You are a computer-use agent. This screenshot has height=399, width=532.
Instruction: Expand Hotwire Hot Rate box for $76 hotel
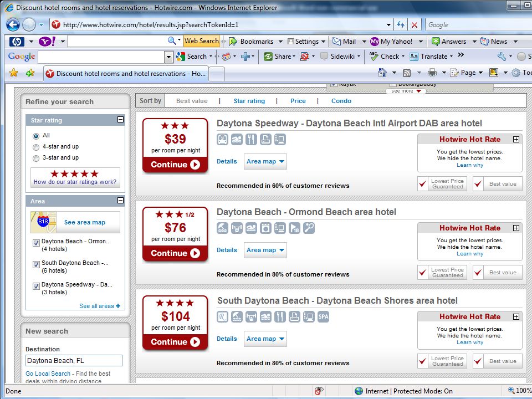coord(516,228)
